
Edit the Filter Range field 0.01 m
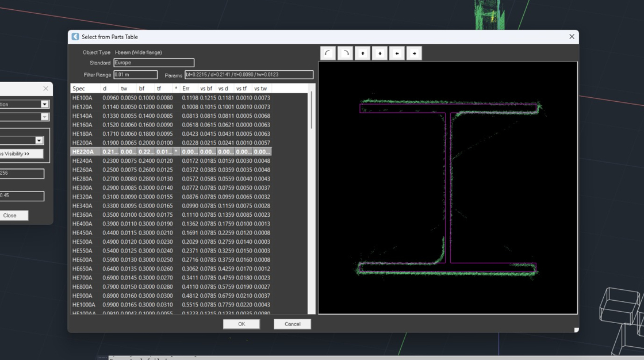pyautogui.click(x=136, y=74)
